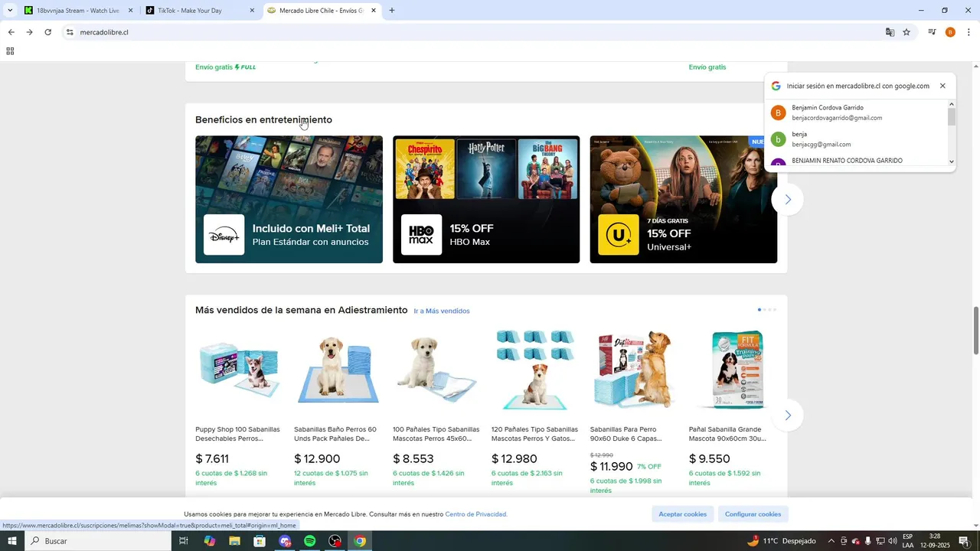
Task: Open the tab search dropdown arrow
Action: click(x=10, y=11)
